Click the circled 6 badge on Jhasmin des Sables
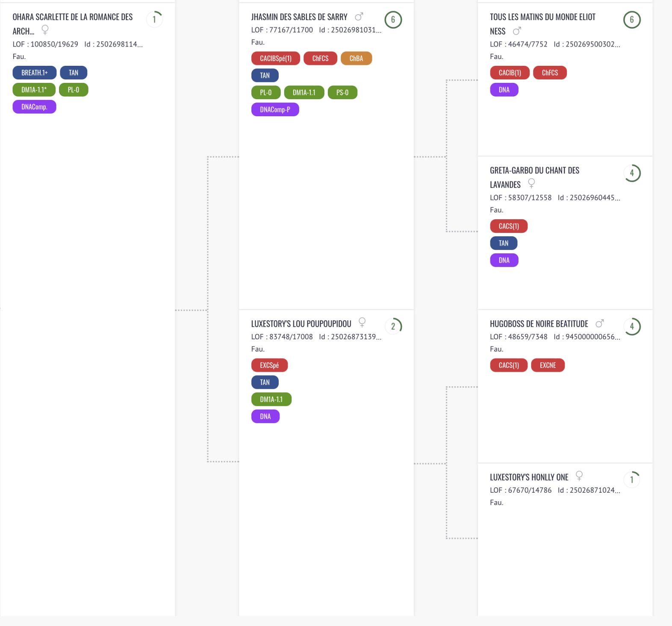The width and height of the screenshot is (672, 626). (393, 20)
